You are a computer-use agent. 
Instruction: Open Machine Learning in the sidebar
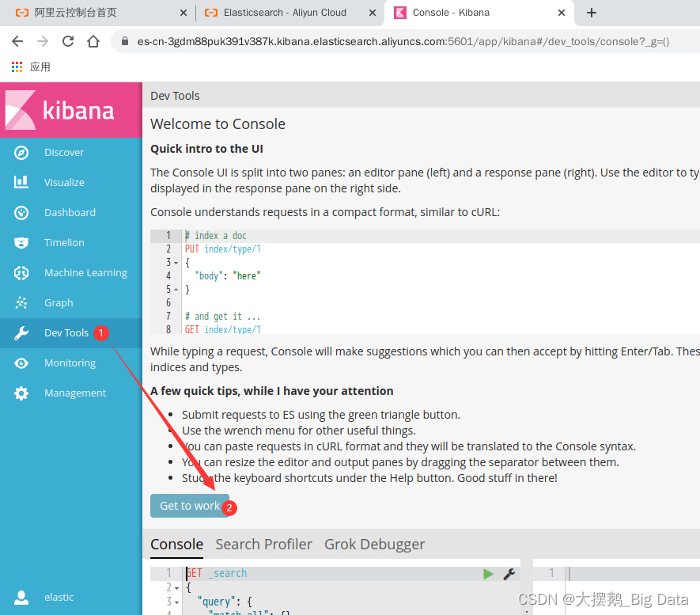click(x=85, y=273)
